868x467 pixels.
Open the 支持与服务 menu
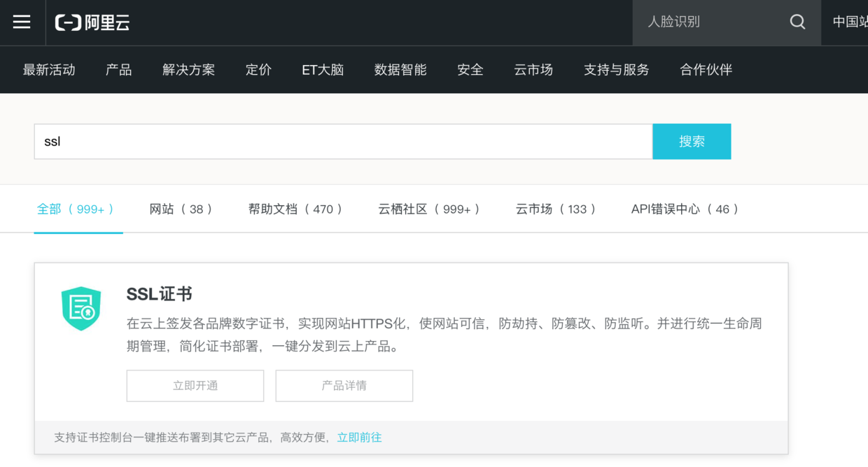point(617,70)
